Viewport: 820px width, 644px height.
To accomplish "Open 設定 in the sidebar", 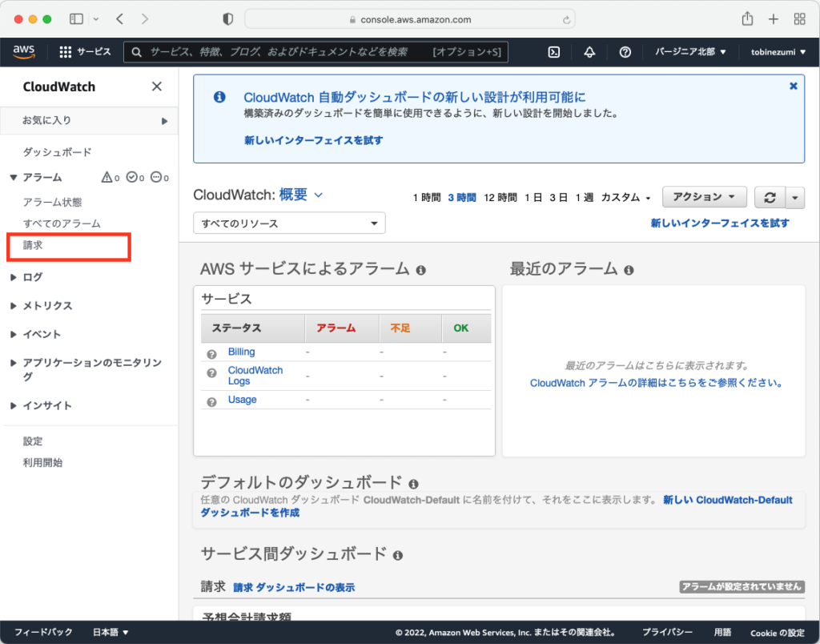I will tap(32, 441).
